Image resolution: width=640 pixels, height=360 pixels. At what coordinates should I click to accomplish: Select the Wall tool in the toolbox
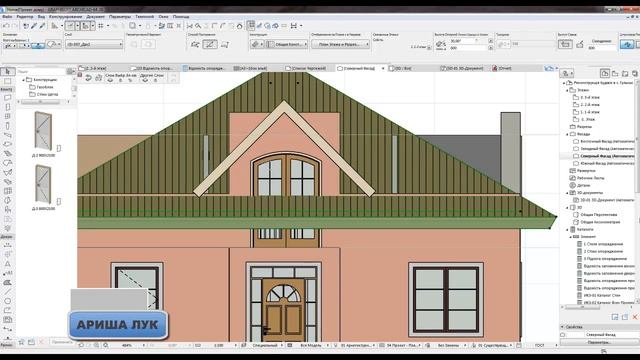[7, 98]
